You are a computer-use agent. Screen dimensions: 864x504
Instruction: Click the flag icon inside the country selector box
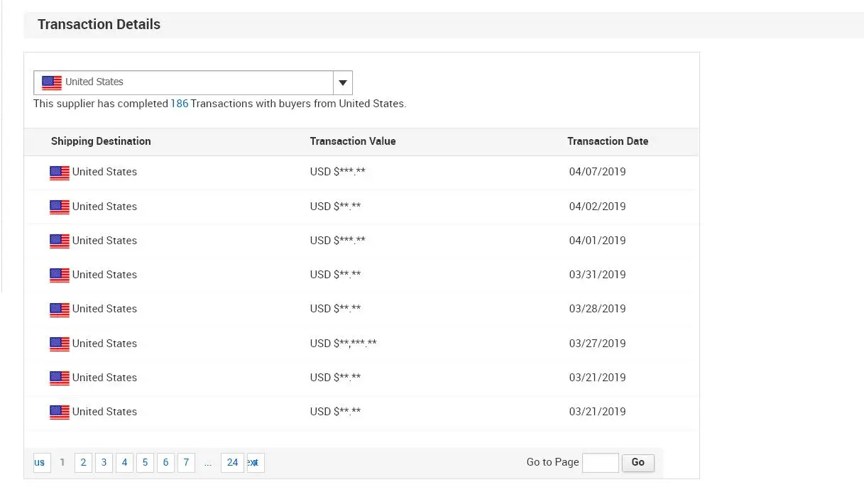(x=50, y=82)
